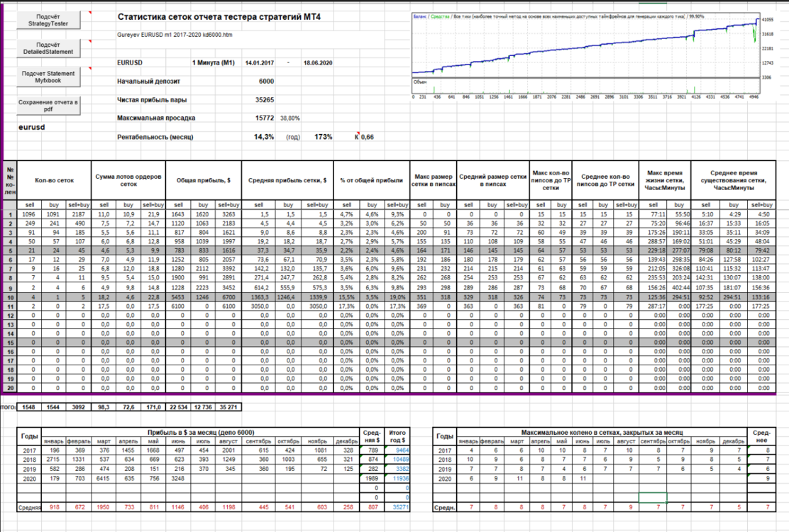Select totals profit cell 12 736
The width and height of the screenshot is (789, 532).
tap(204, 406)
